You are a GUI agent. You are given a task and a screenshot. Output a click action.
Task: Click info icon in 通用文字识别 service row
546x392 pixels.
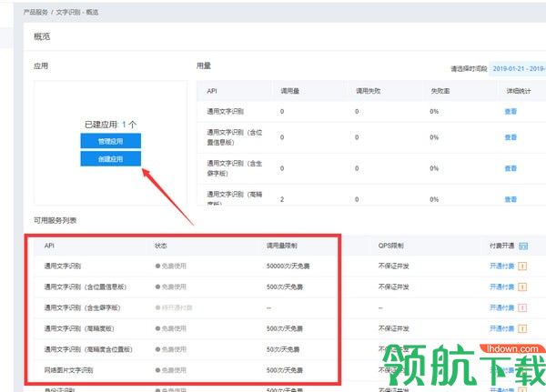point(522,266)
